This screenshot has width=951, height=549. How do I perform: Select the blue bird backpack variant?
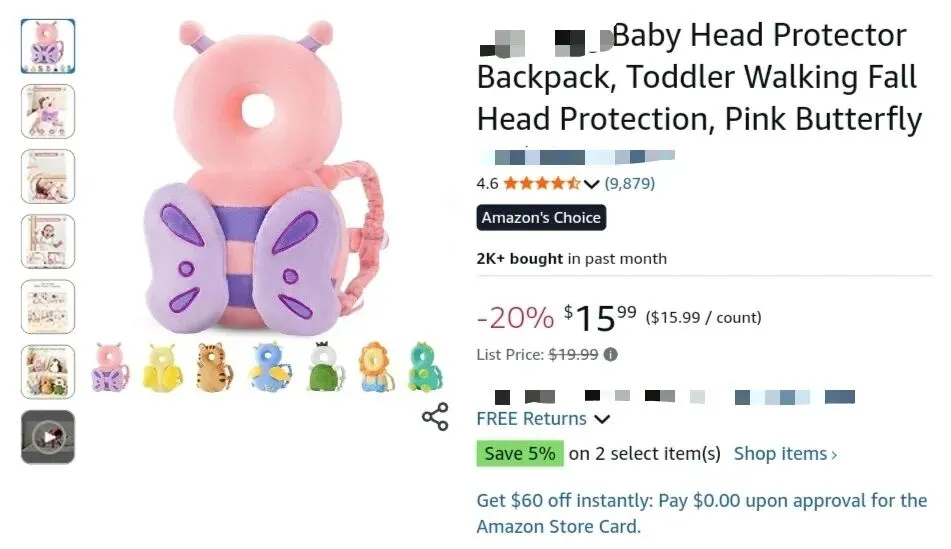[269, 367]
